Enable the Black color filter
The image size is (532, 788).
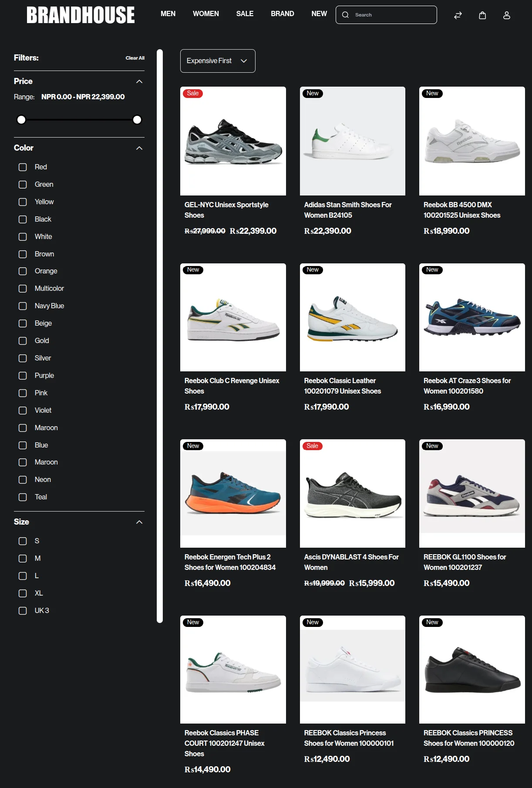point(23,219)
